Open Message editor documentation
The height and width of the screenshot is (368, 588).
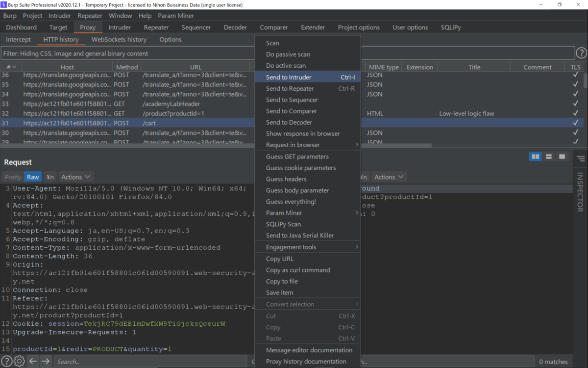[308, 350]
